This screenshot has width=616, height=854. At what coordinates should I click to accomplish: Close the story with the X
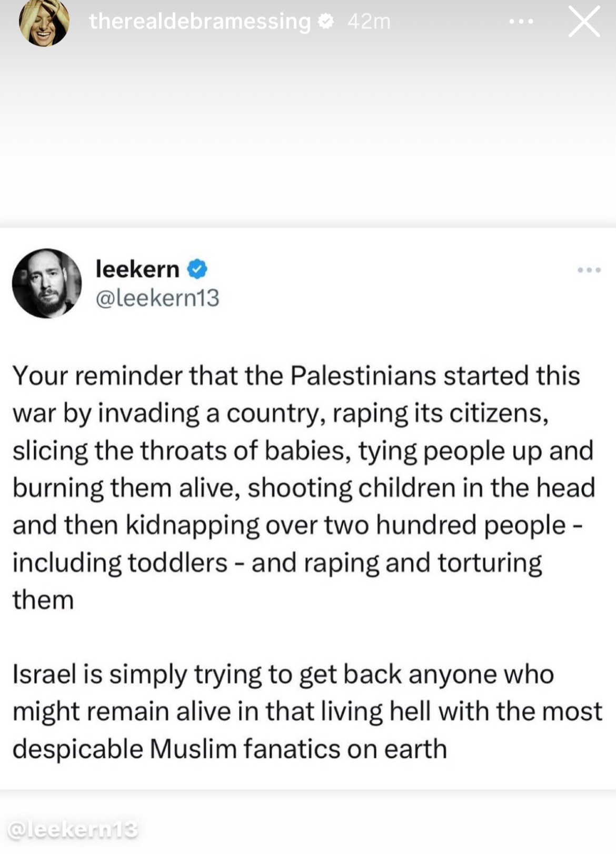tap(584, 22)
